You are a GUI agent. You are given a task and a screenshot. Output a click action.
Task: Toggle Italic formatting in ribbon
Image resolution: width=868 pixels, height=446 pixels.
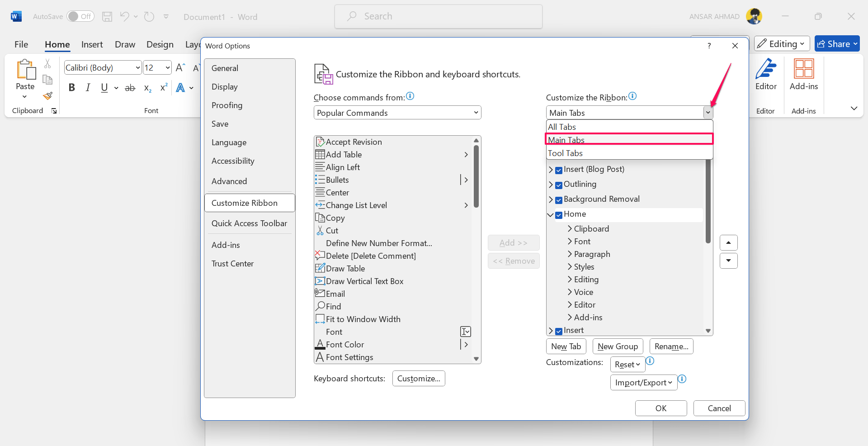[88, 88]
